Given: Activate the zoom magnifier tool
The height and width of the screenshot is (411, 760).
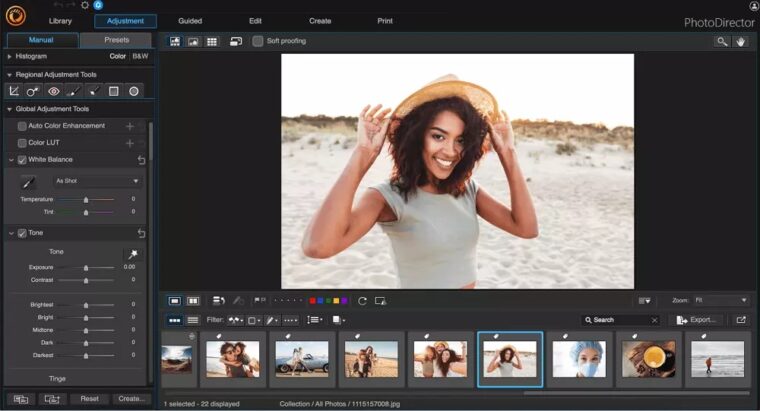Looking at the screenshot, I should [722, 42].
